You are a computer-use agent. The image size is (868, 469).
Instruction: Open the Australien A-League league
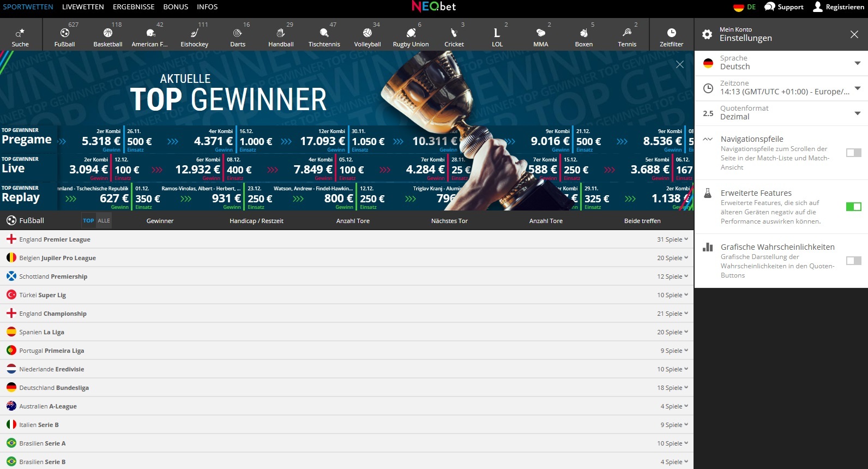[347, 406]
